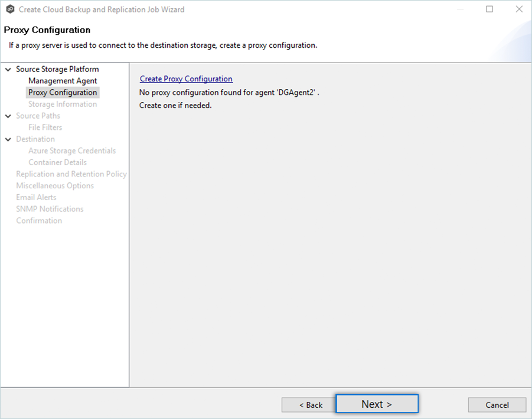Select Management Agent in the wizard tree
Viewport: 532px width, 419px height.
click(x=63, y=81)
